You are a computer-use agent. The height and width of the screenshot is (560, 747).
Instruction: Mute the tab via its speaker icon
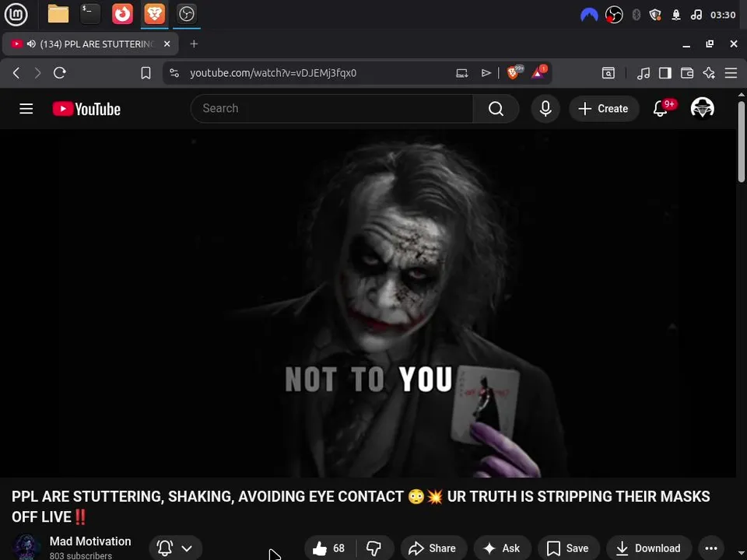pos(31,44)
